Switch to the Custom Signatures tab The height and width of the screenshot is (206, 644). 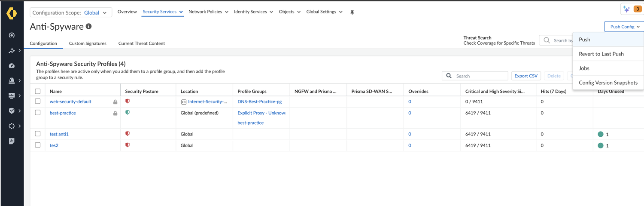[88, 43]
